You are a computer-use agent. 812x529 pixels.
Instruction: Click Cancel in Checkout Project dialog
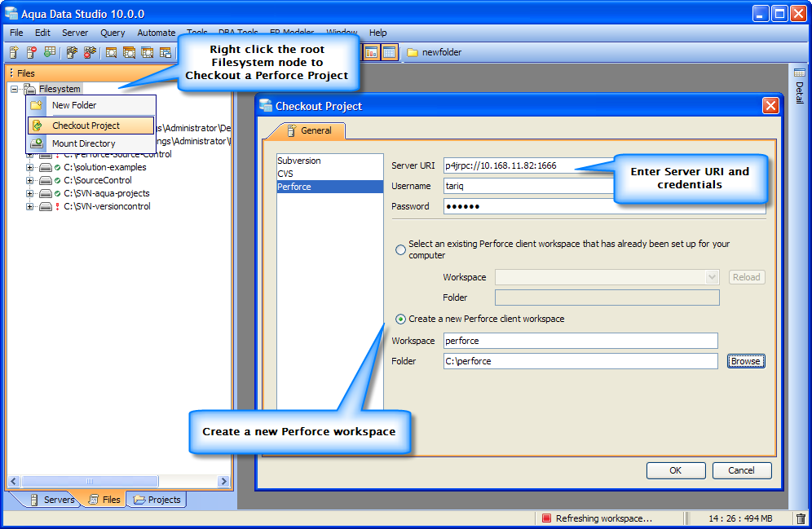[x=742, y=470]
